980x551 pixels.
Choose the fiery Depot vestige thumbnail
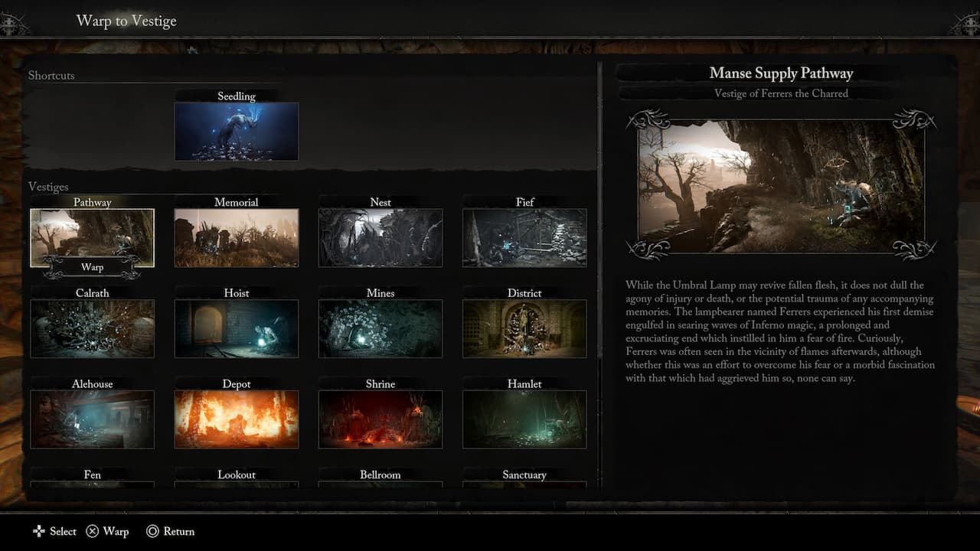tap(237, 419)
